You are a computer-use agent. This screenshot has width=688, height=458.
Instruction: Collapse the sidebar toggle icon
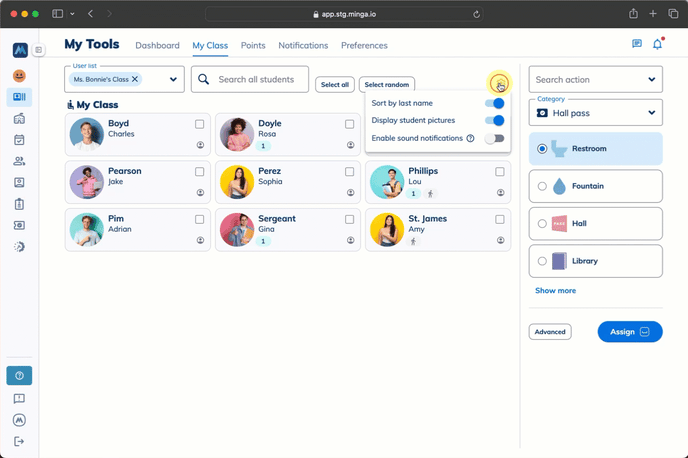point(39,50)
